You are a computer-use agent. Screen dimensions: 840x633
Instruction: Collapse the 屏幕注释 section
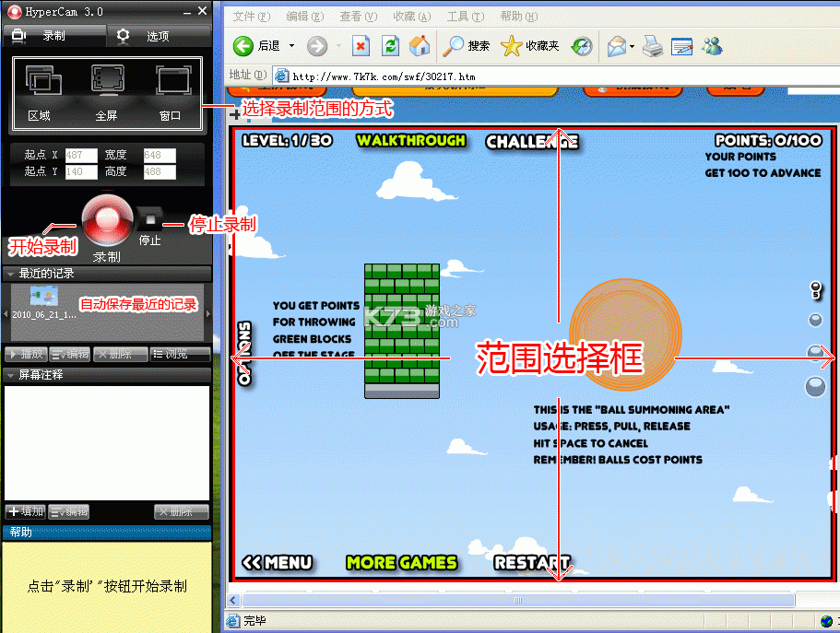tap(10, 375)
